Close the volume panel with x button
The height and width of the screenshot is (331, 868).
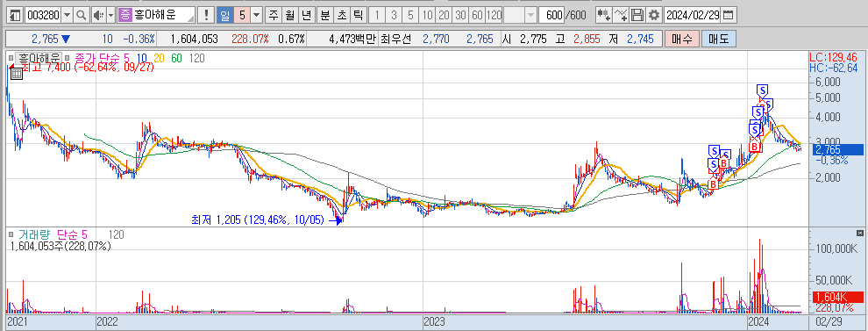(860, 233)
